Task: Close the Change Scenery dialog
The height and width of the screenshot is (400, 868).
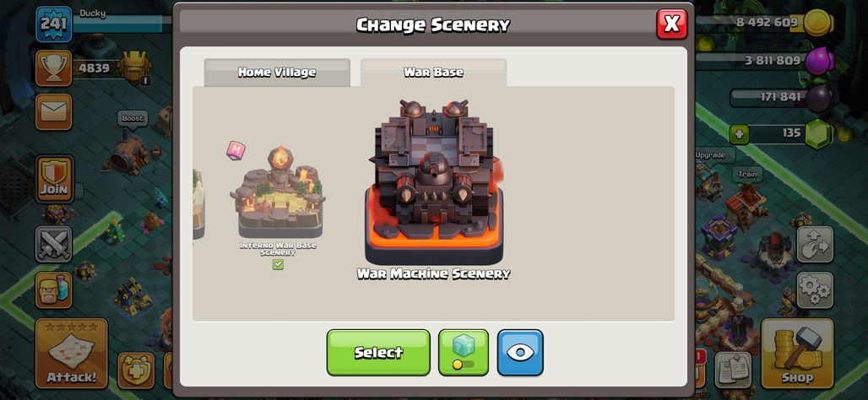Action: (x=671, y=24)
